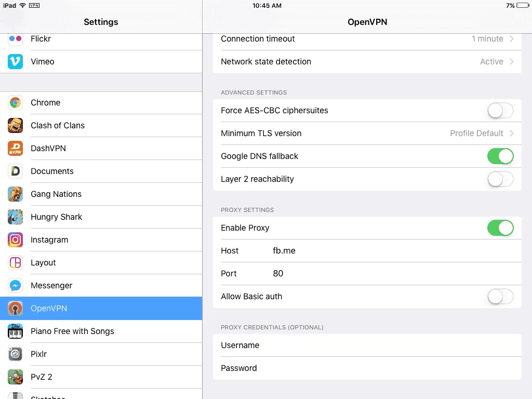
Task: Tap the Clash of Clans icon
Action: coord(15,125)
